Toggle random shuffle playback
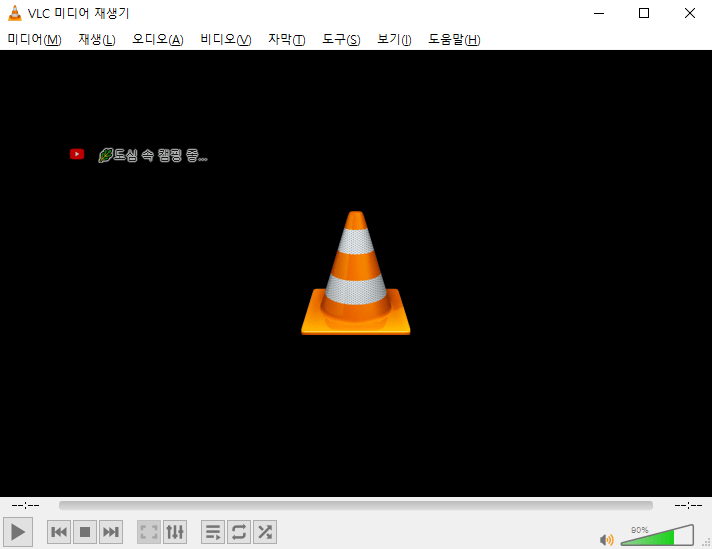This screenshot has height=549, width=712. (x=265, y=532)
